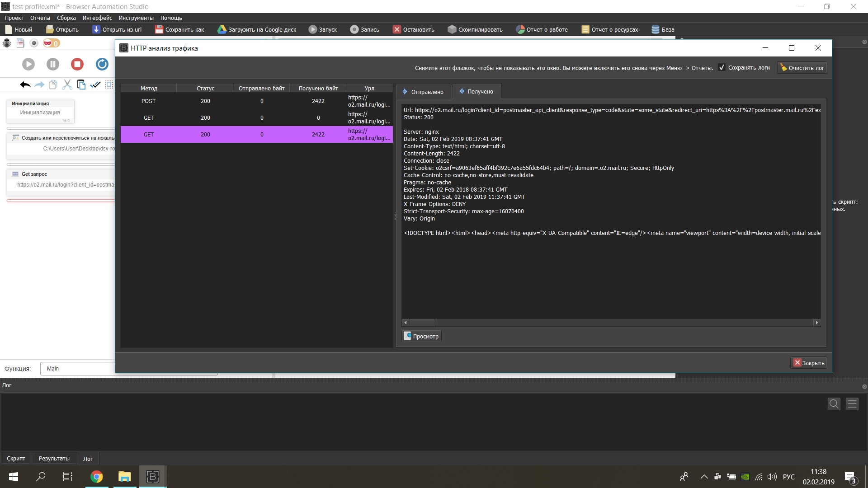This screenshot has height=488, width=868.
Task: Click the scissors cut icon
Action: click(67, 84)
